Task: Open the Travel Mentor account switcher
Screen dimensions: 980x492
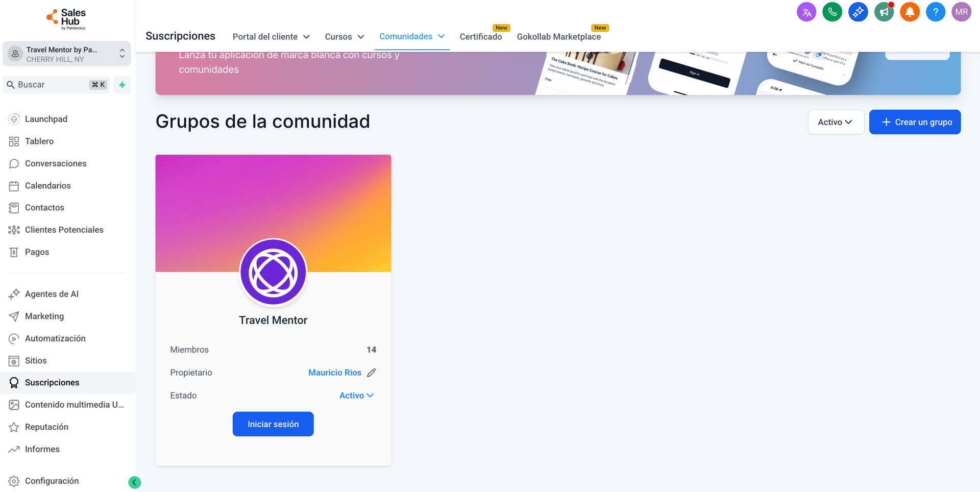Action: click(x=67, y=54)
